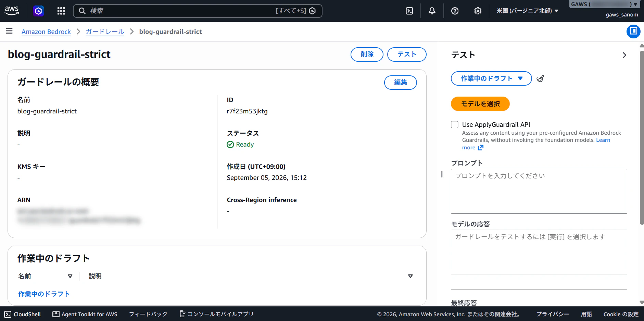Screen dimensions: 644x321
Task: Go to Amazon Bedrock breadcrumb
Action: (x=46, y=32)
